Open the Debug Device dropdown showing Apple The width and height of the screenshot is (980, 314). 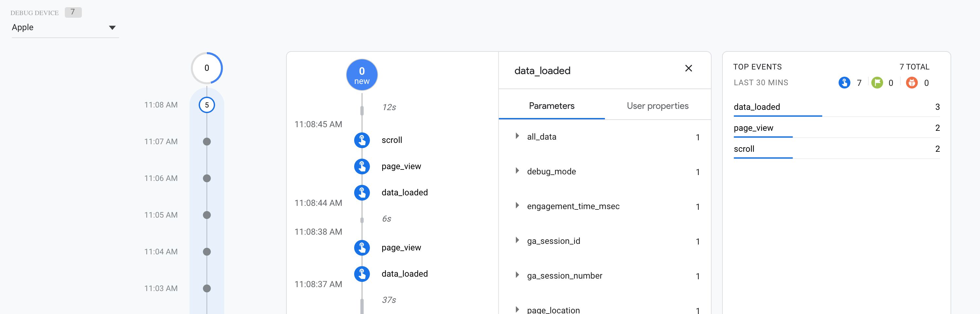65,28
